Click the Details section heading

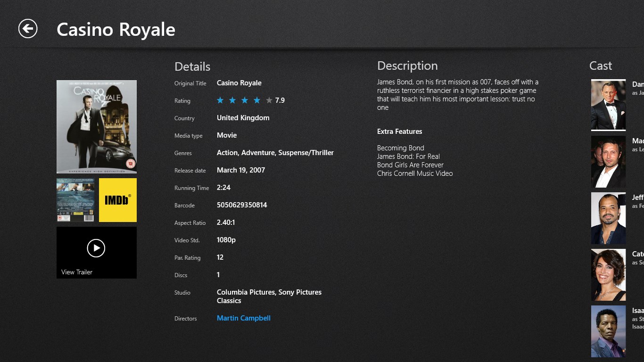(x=192, y=66)
